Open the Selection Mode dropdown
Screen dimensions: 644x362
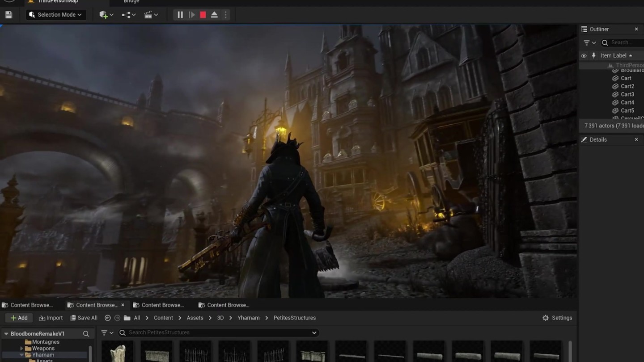55,15
